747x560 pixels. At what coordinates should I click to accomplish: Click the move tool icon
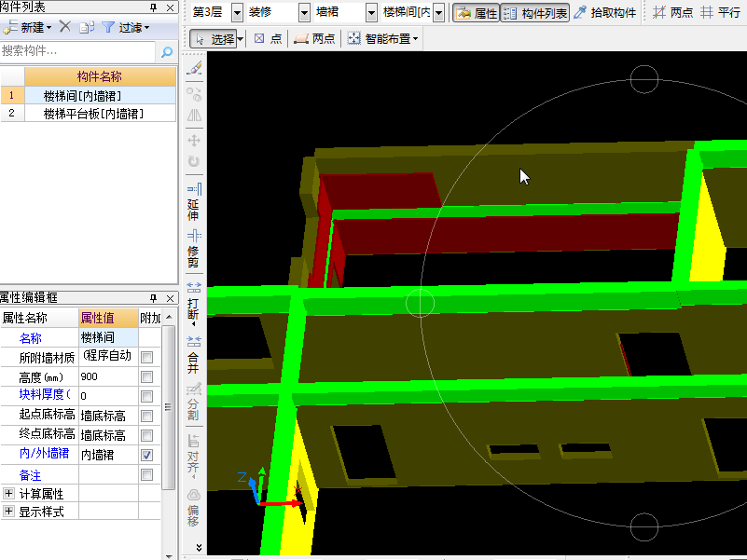click(x=194, y=141)
